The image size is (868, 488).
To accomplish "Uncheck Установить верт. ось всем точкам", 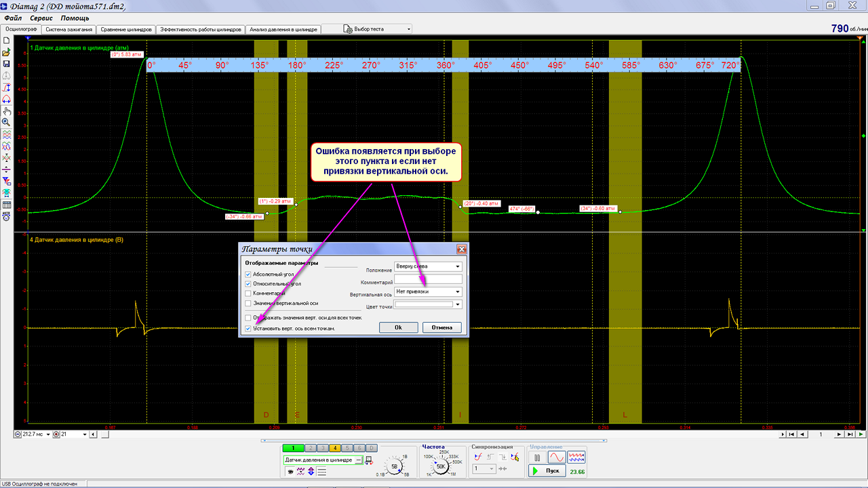I will tap(248, 328).
